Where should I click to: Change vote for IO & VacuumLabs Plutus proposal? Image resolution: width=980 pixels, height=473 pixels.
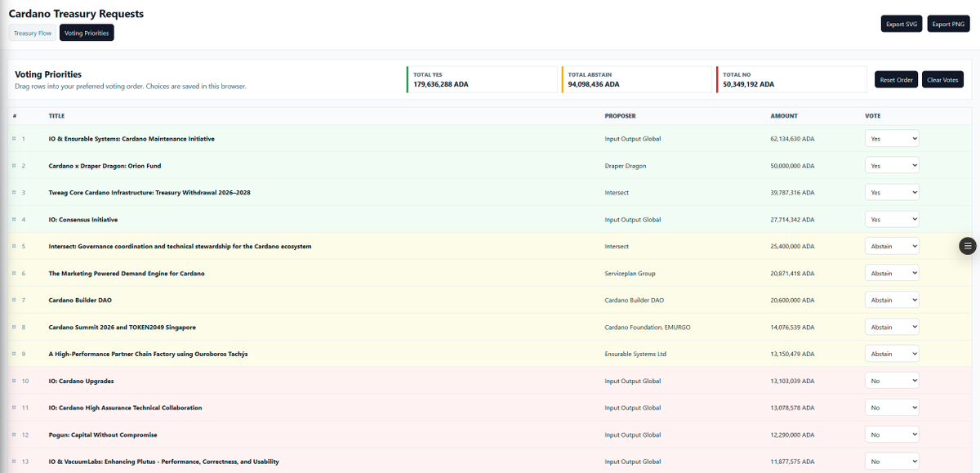[892, 462]
